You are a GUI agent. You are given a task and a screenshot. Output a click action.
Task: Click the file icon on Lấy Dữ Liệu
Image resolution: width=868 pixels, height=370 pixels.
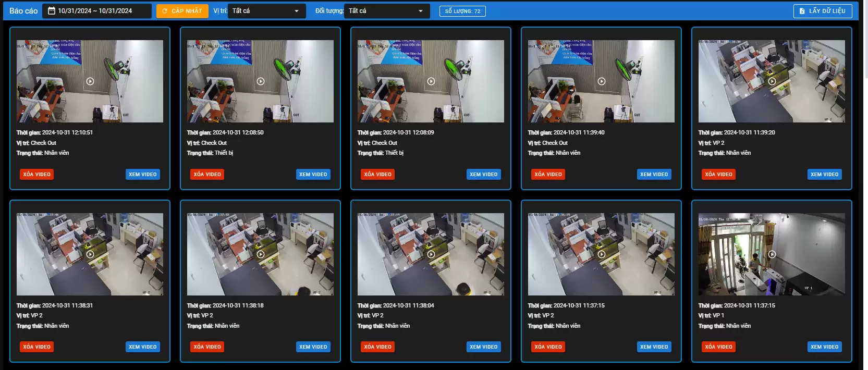click(x=802, y=11)
